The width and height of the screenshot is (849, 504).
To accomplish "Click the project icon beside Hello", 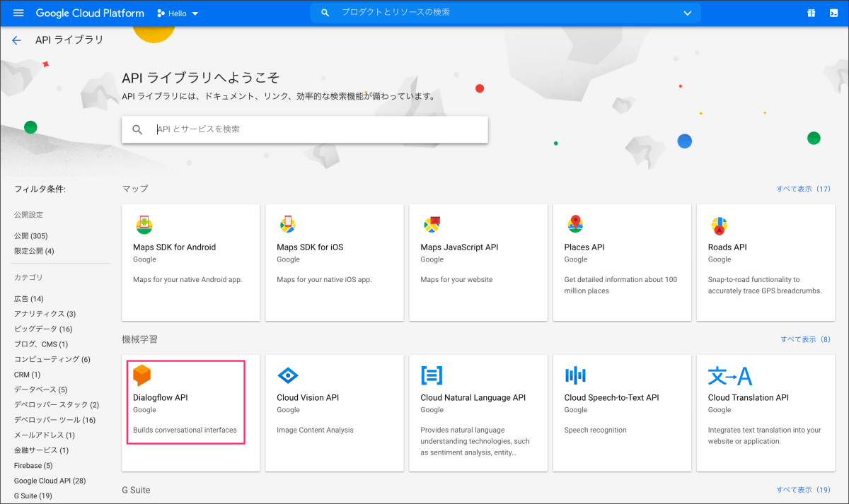I will (161, 13).
